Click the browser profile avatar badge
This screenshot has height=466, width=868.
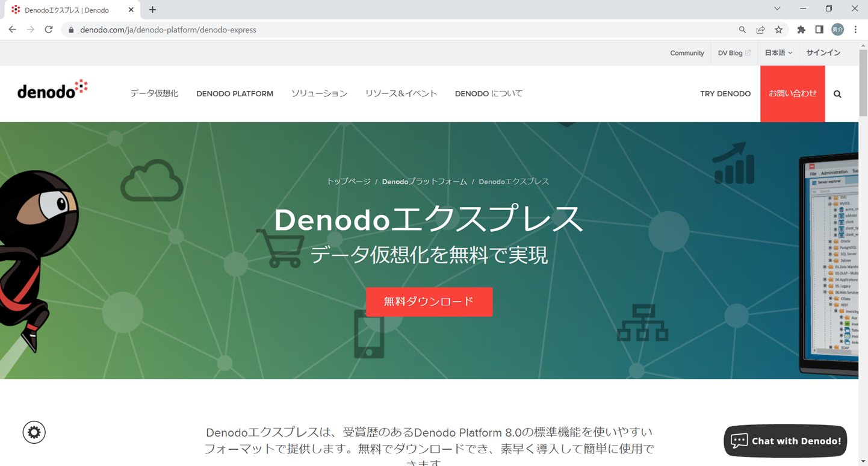point(837,29)
